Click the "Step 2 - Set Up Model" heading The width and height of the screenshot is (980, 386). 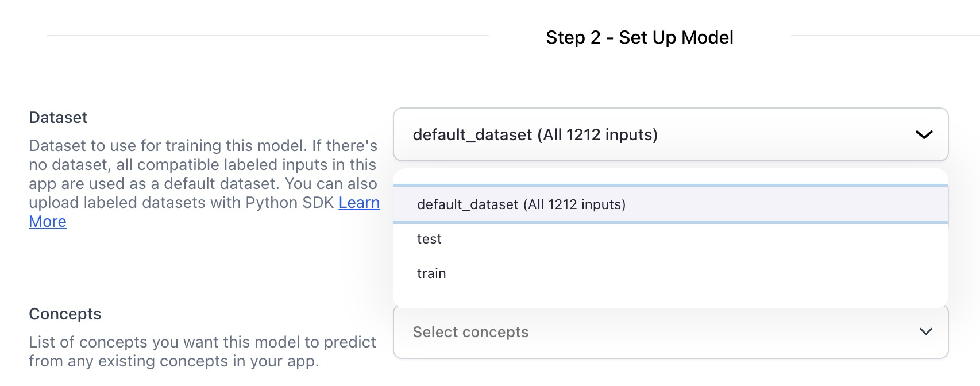point(639,37)
